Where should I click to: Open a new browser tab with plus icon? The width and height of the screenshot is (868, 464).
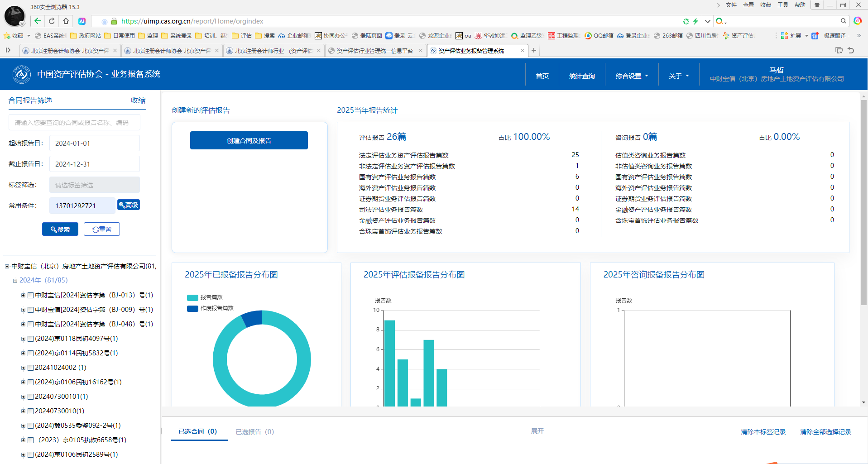tap(534, 50)
